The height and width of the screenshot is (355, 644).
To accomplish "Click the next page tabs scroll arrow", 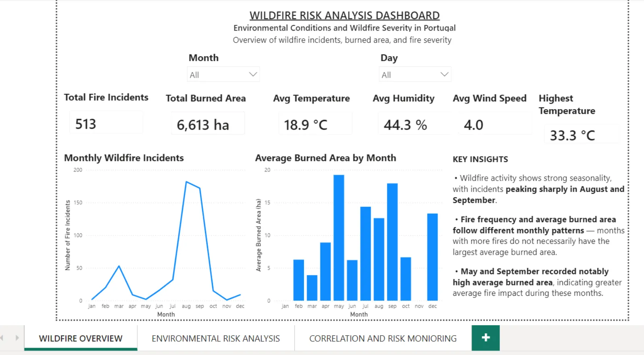I will coord(17,338).
